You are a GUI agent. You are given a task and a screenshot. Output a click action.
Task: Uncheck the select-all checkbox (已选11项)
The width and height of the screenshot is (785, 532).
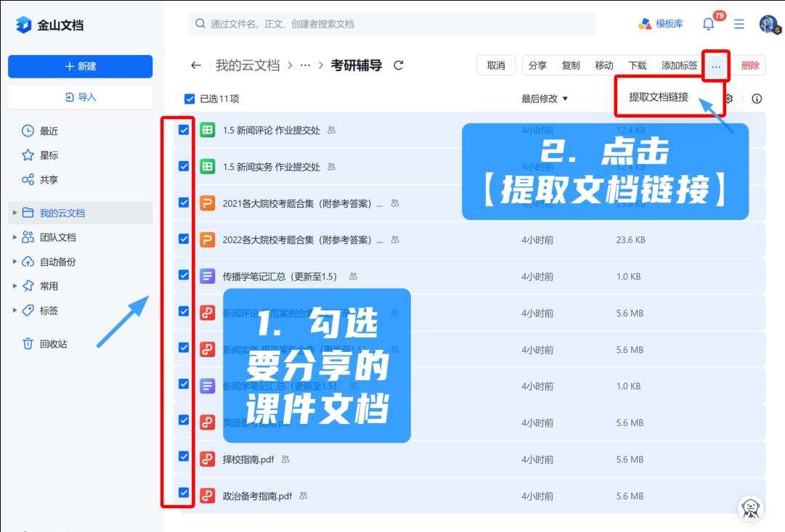(x=190, y=99)
